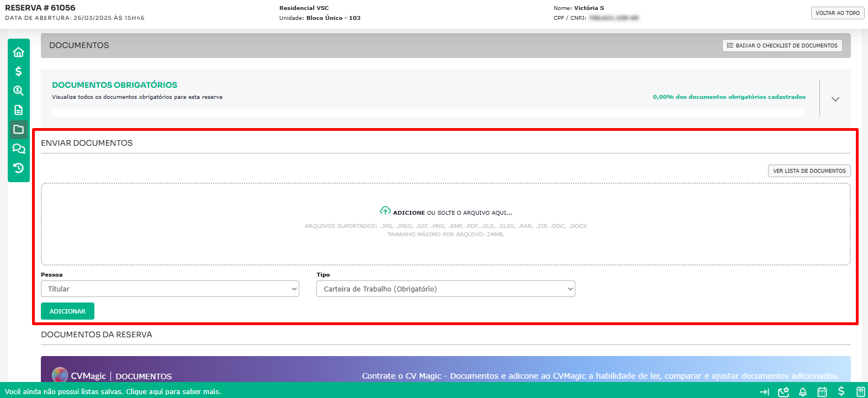The width and height of the screenshot is (868, 398).
Task: Open the Pessoa dropdown showing Titular
Action: coord(170,289)
